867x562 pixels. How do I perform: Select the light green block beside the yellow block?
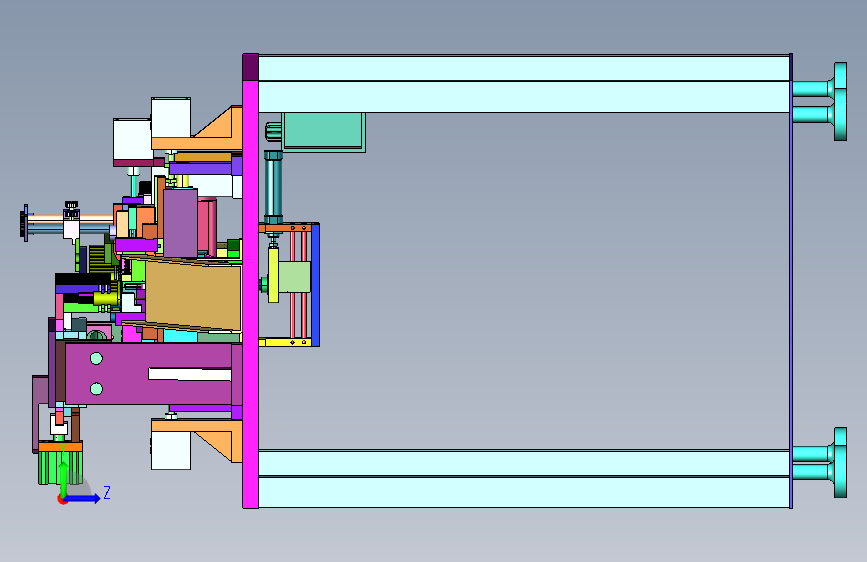294,277
